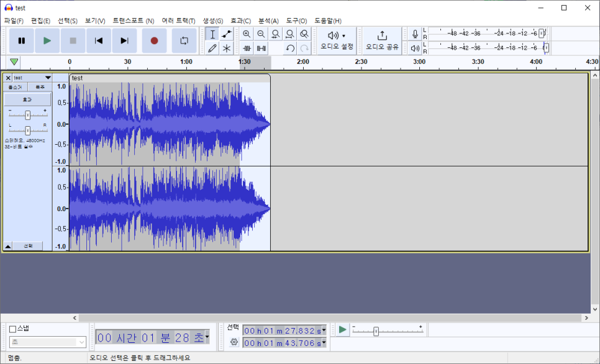Click the Undo arrow icon
The height and width of the screenshot is (364, 600).
pos(289,48)
